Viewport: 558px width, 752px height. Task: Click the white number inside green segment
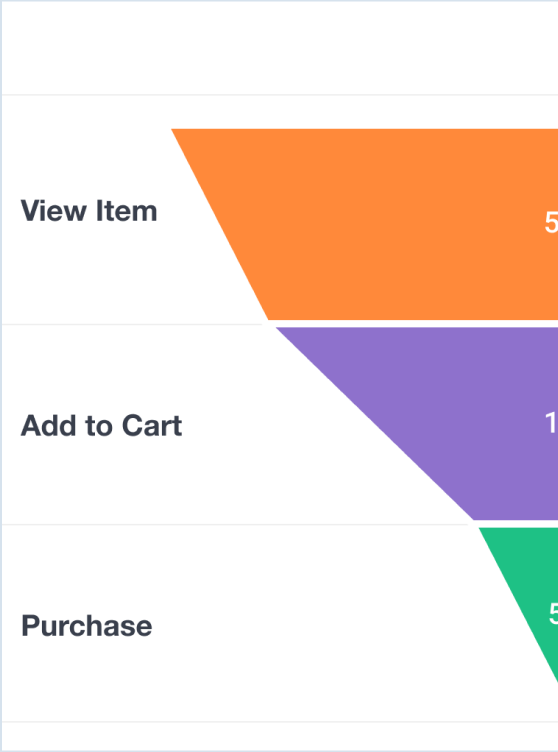pos(553,613)
